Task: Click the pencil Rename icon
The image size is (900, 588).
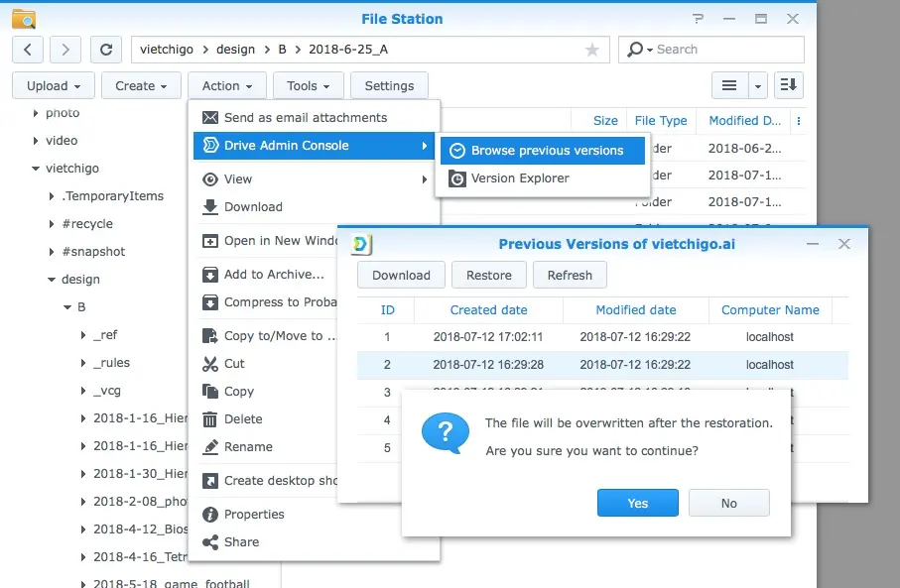Action: (210, 447)
